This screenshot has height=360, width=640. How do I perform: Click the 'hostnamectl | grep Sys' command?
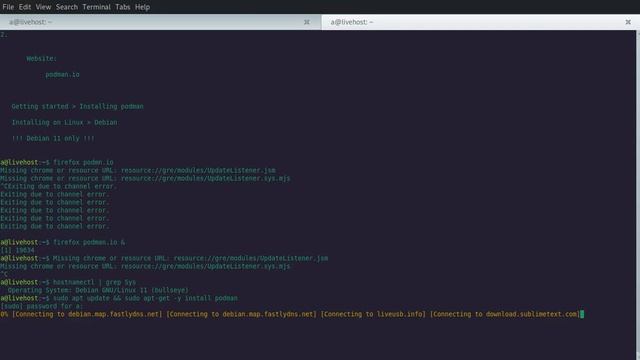[94, 282]
